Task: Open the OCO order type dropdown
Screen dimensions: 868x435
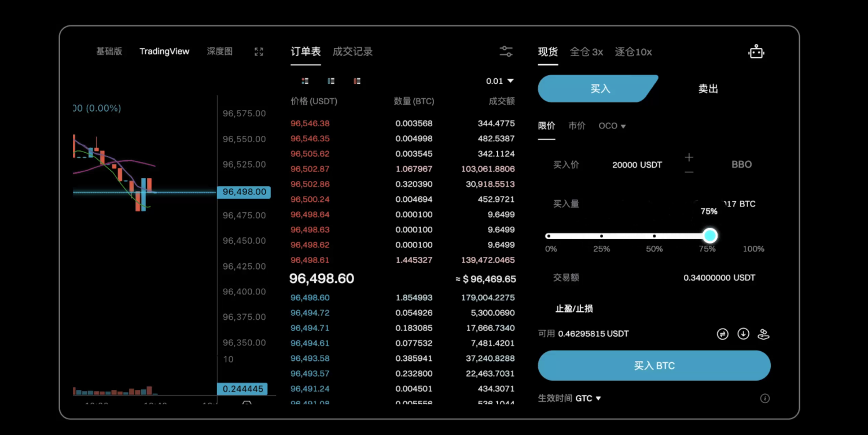Action: click(x=612, y=126)
